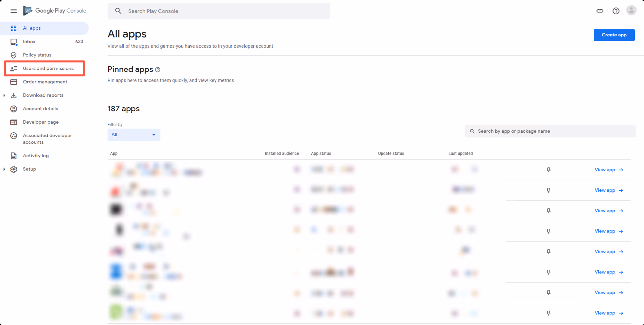Open the account avatar menu
The width and height of the screenshot is (644, 325).
[x=631, y=10]
